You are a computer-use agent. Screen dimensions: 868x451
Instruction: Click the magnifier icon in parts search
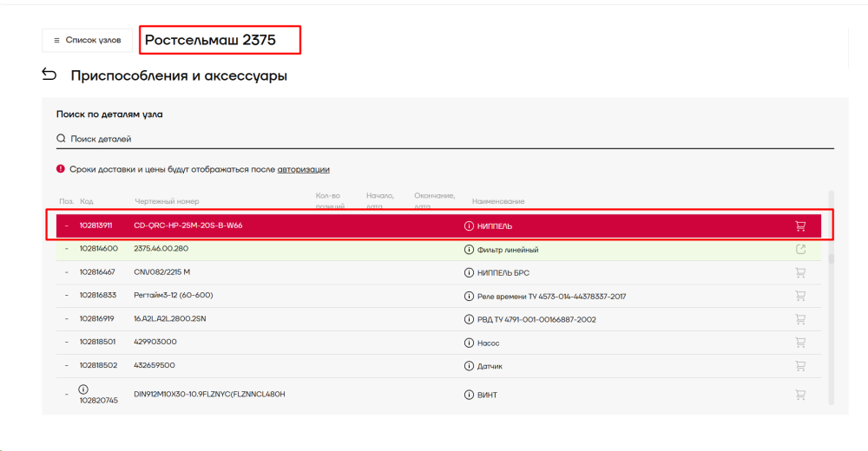(61, 139)
